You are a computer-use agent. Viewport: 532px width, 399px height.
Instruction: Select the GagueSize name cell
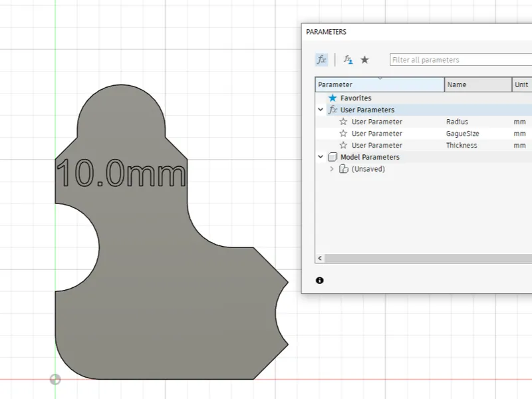[462, 134]
